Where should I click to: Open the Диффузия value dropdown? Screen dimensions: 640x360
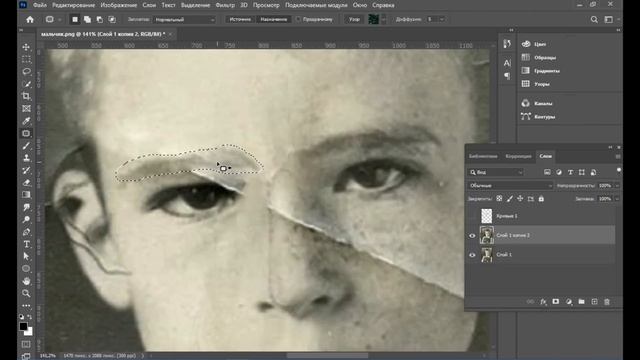coord(442,19)
